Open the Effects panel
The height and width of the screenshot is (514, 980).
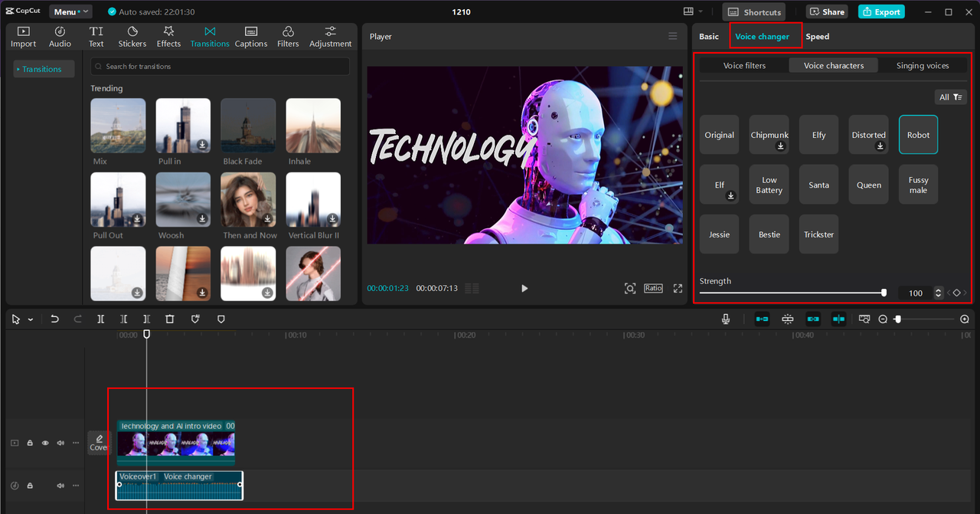coord(168,37)
